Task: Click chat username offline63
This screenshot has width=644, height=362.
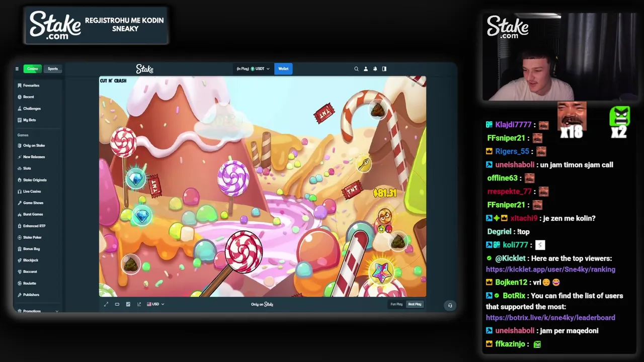Action: (x=502, y=178)
